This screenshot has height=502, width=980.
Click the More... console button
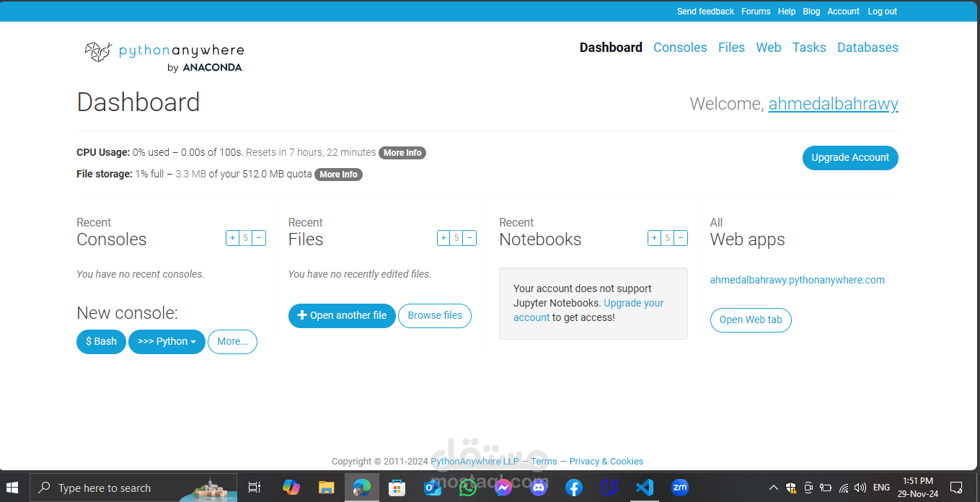(x=232, y=342)
